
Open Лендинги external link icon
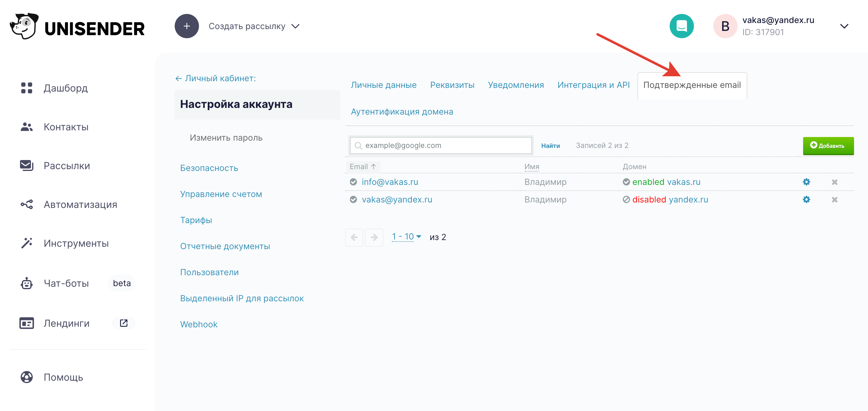pos(124,323)
